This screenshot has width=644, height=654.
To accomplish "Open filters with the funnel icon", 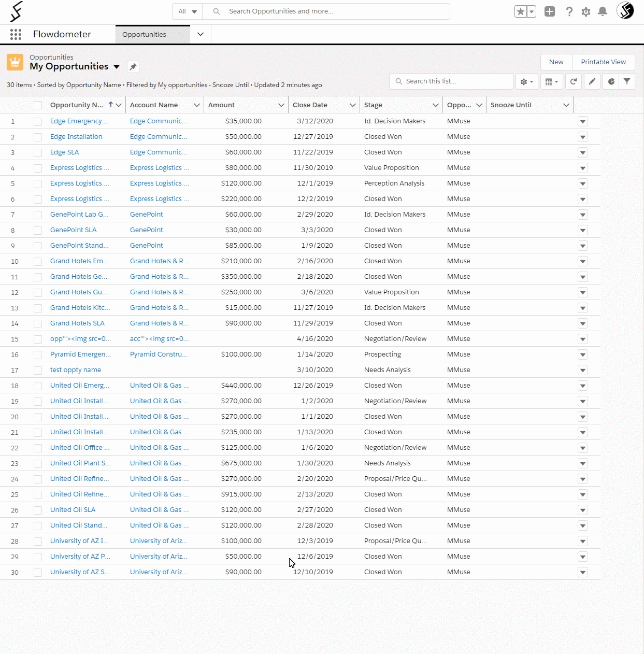I will point(627,81).
